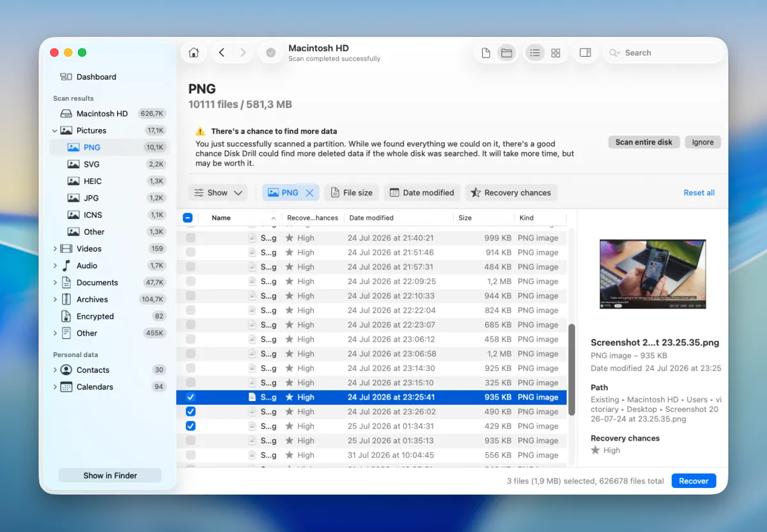Expand the Audio category

pos(55,266)
